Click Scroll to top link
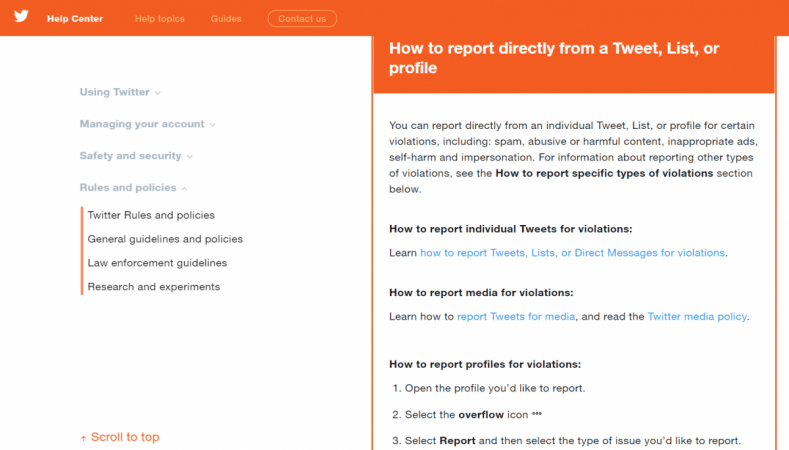Screen dimensions: 789x450 [x=120, y=437]
